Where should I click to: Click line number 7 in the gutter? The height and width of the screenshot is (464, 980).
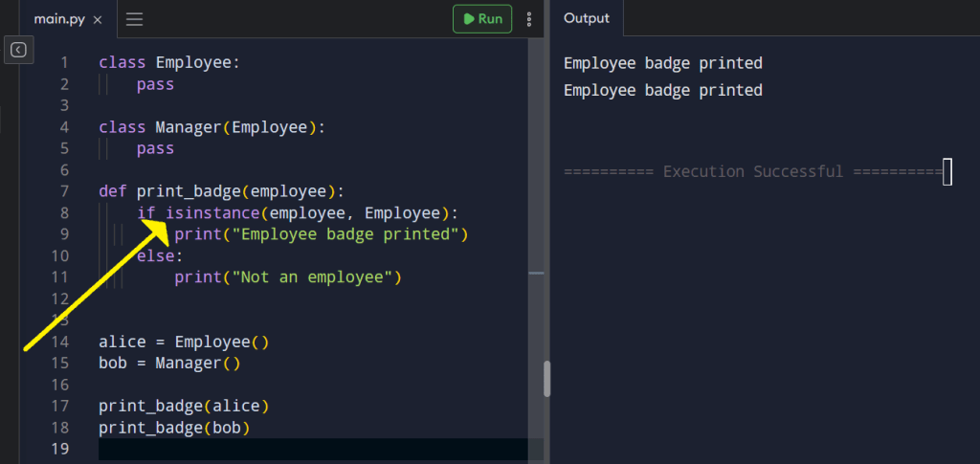click(x=64, y=191)
